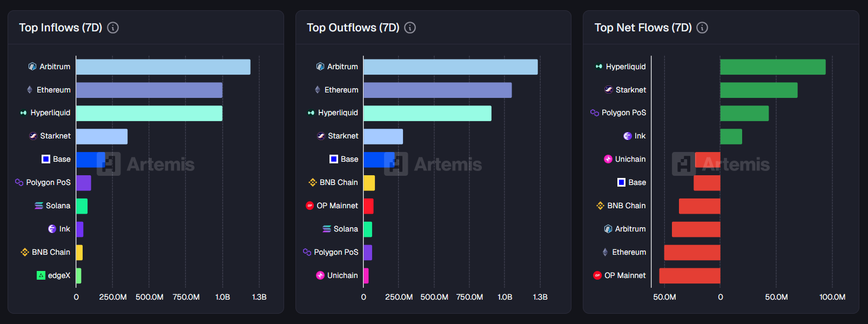Click the Arbitrum logo in Top Inflows
Image resolution: width=868 pixels, height=324 pixels.
click(32, 67)
